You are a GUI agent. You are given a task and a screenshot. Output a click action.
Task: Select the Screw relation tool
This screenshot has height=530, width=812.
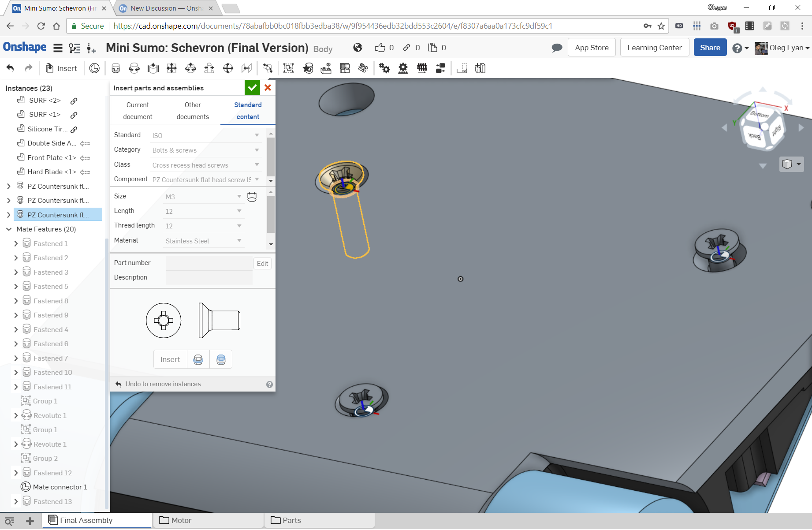422,68
